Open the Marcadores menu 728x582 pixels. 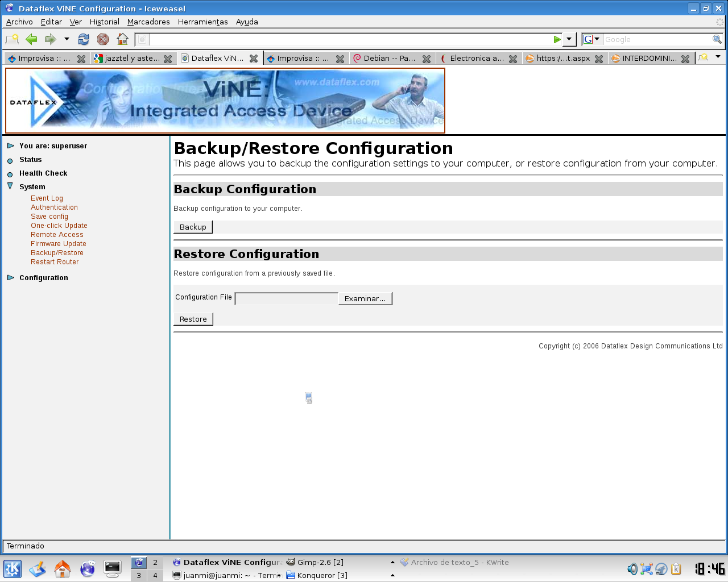pos(148,22)
